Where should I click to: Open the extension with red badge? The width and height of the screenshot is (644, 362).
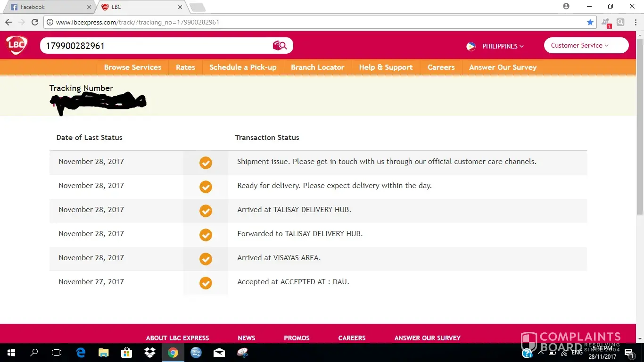(606, 23)
